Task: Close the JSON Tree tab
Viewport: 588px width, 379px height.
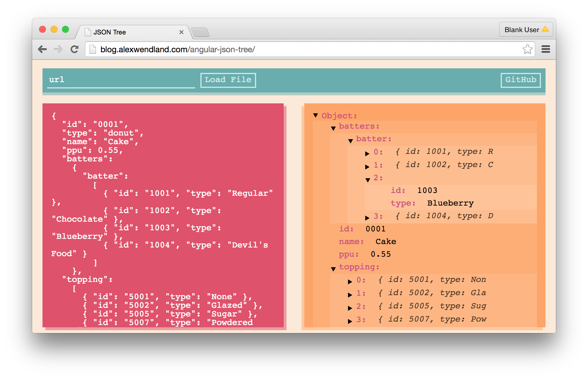Action: click(181, 32)
